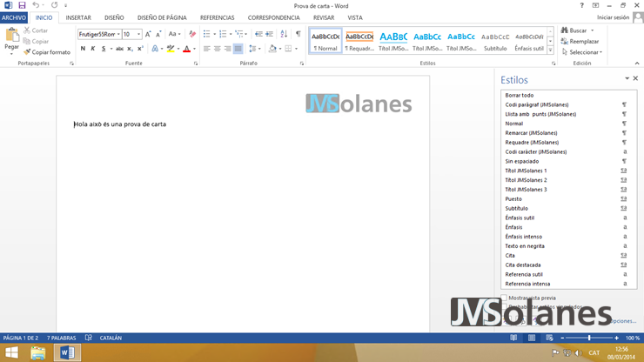Open change case Aa dropdown
The height and width of the screenshot is (362, 644).
(174, 34)
